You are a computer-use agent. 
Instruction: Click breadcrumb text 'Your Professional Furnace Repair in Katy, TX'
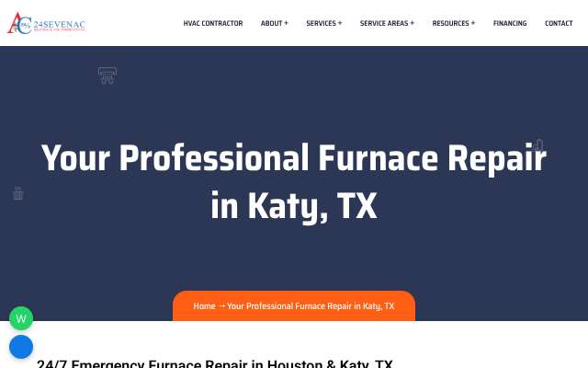(311, 306)
